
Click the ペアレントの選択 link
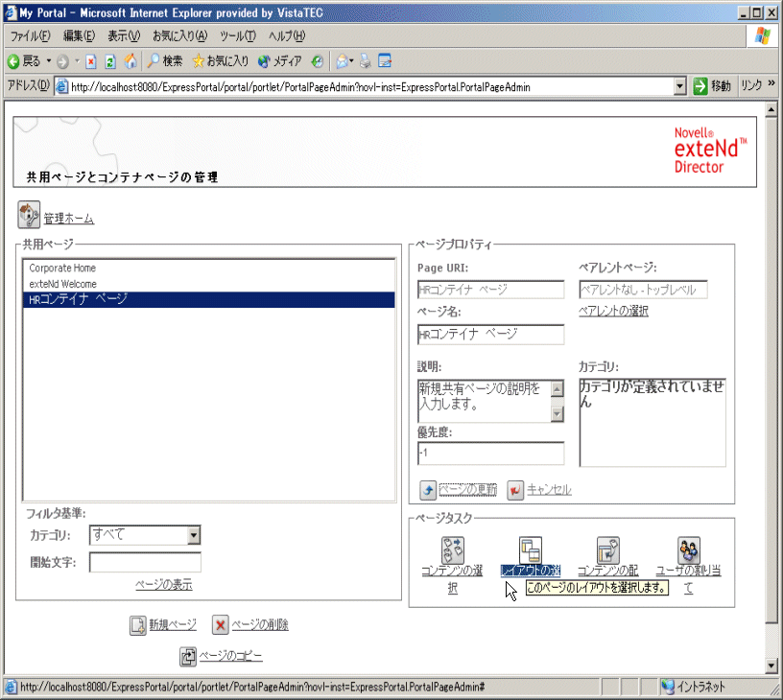[613, 311]
